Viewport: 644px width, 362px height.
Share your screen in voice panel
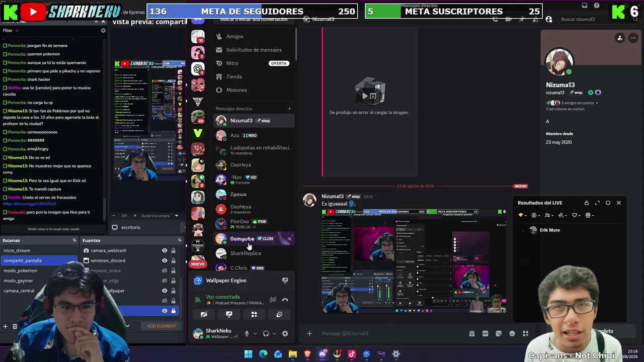229,314
